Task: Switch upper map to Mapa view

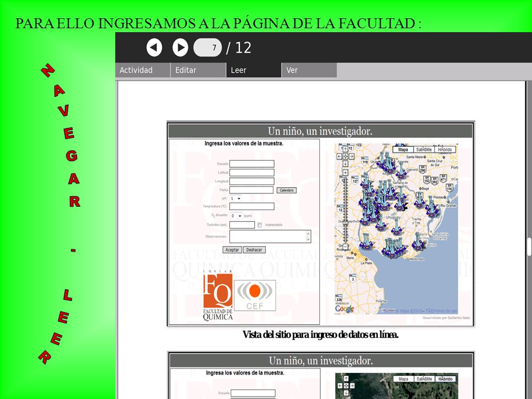Action: pyautogui.click(x=403, y=150)
